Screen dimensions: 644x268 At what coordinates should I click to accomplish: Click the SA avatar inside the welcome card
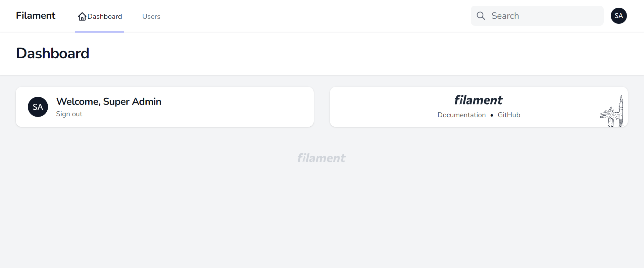coord(38,107)
